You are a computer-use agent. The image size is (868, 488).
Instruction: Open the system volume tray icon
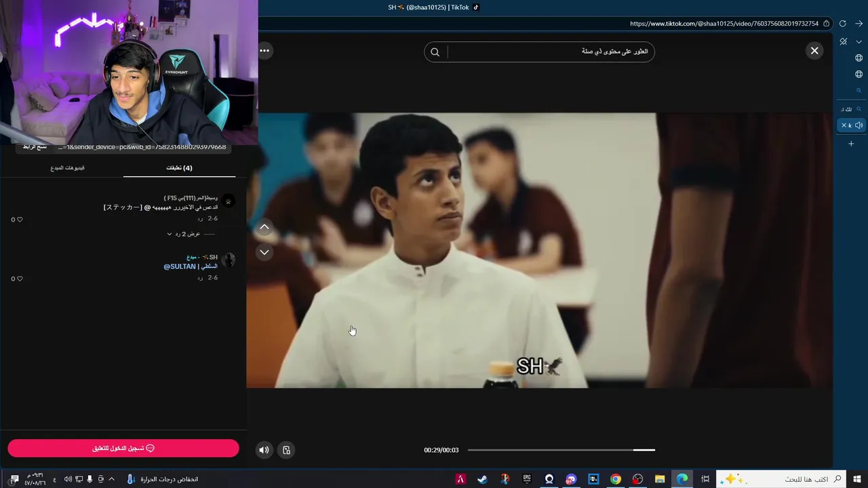point(68,479)
